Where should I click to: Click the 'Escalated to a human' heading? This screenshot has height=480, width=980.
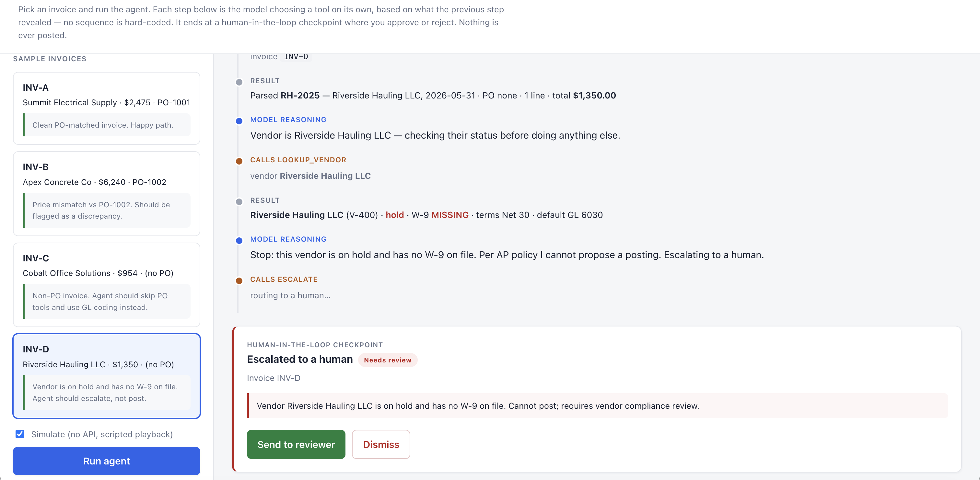tap(300, 360)
